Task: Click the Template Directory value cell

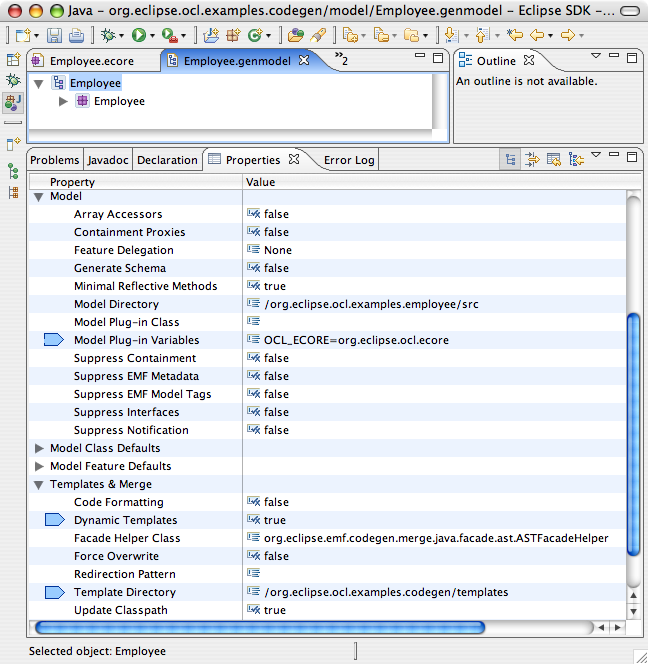Action: pyautogui.click(x=434, y=592)
